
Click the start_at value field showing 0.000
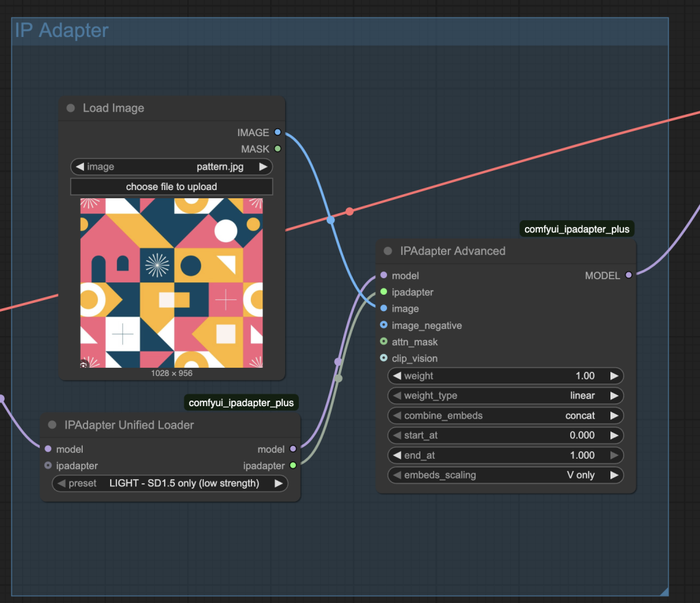505,435
